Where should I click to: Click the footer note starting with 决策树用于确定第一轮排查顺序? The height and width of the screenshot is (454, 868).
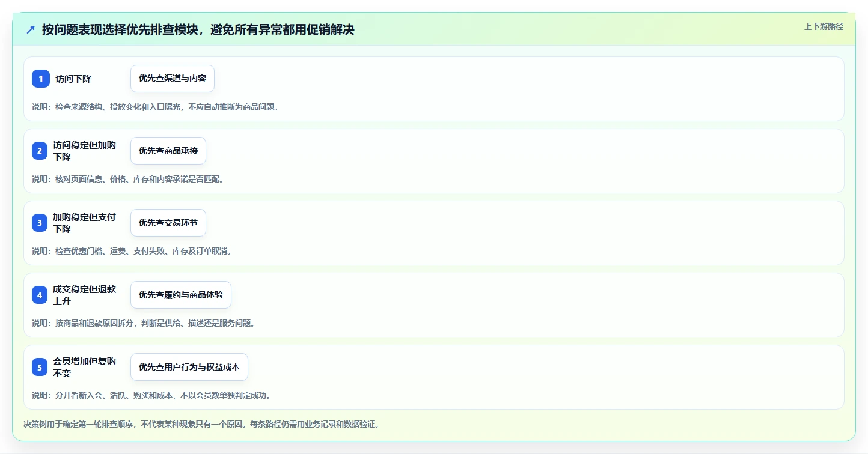coord(201,424)
